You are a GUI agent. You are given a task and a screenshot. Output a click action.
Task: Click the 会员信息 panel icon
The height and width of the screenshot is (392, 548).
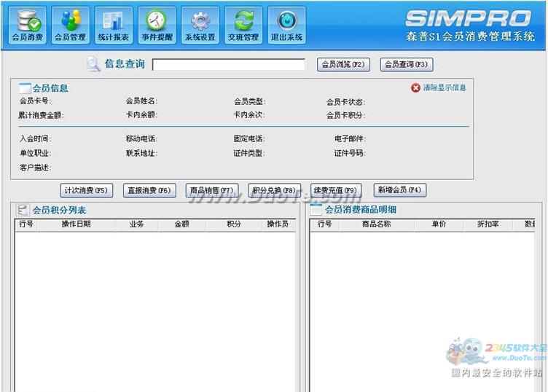tap(26, 88)
